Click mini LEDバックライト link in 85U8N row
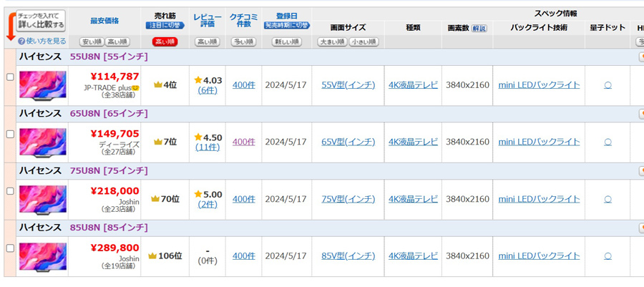 point(539,256)
